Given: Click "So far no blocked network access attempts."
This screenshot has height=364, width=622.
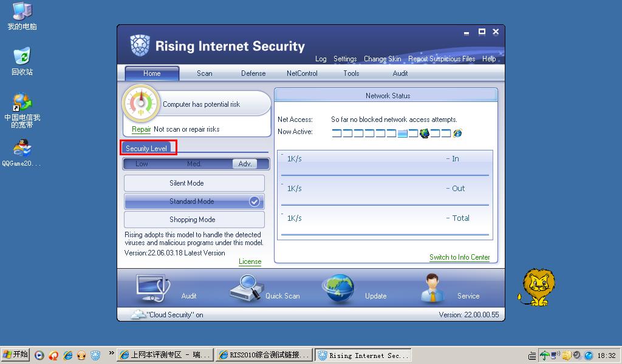Looking at the screenshot, I should tap(394, 120).
